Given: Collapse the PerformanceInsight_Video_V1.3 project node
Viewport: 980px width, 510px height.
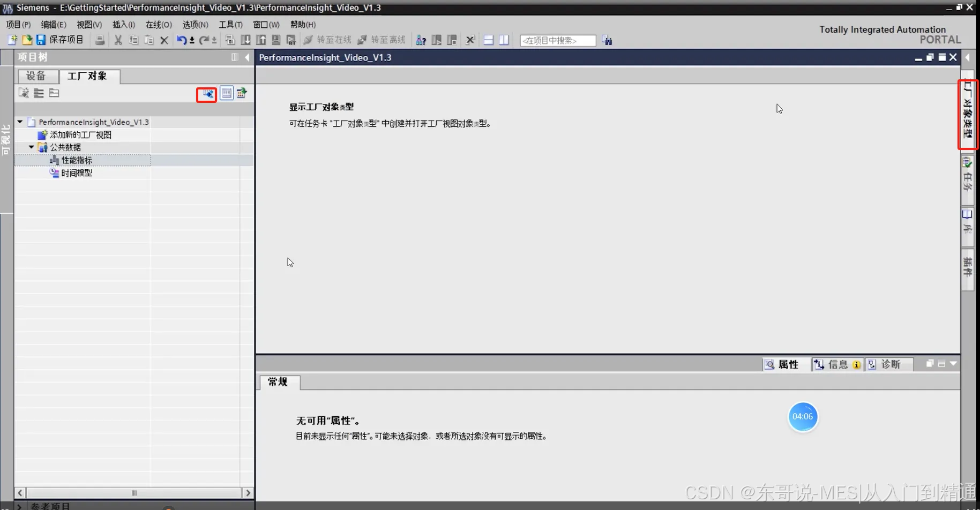Looking at the screenshot, I should pyautogui.click(x=20, y=122).
